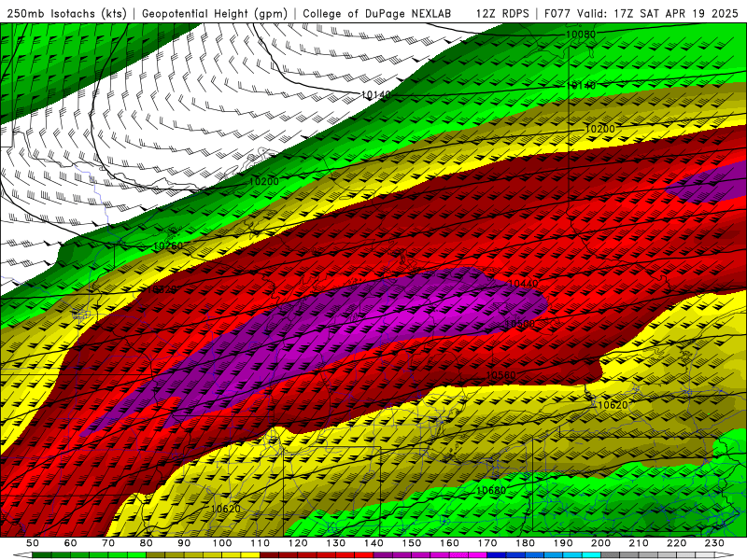
Task: Click the colorbar tick label 170
Action: (487, 543)
